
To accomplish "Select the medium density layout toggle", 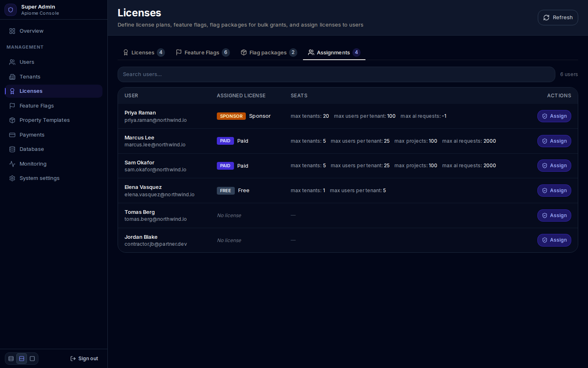I will pyautogui.click(x=22, y=359).
